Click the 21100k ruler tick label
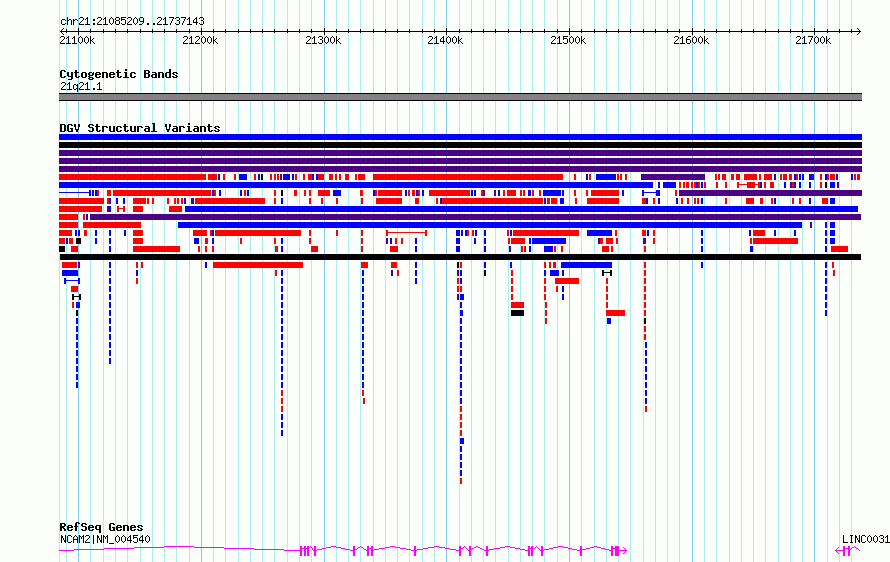Viewport: 890px width, 562px height. [x=77, y=40]
